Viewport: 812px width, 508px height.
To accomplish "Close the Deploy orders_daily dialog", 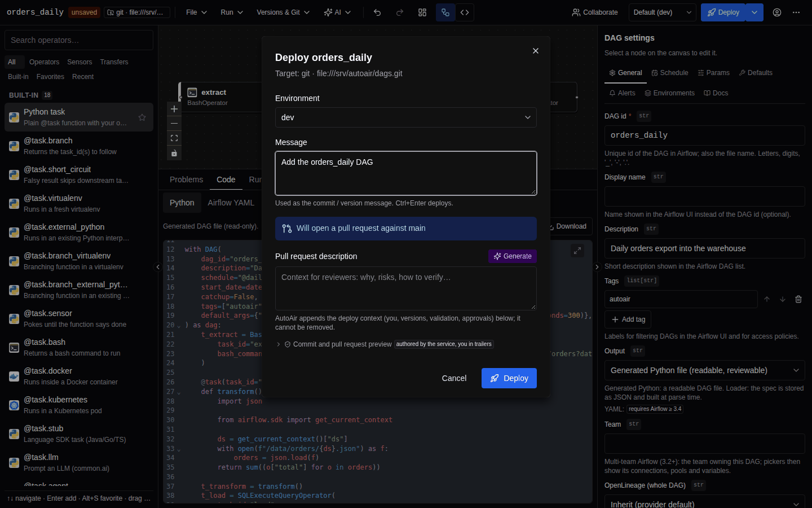I will pyautogui.click(x=536, y=51).
